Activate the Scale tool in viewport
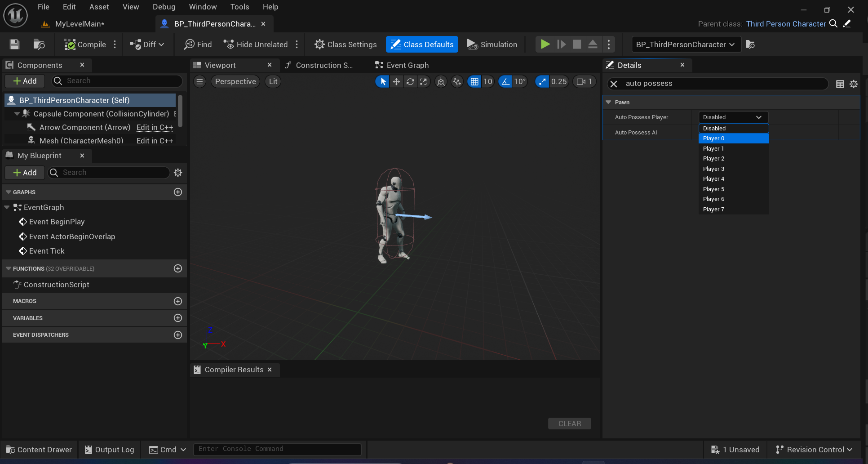The height and width of the screenshot is (464, 868). click(x=424, y=81)
